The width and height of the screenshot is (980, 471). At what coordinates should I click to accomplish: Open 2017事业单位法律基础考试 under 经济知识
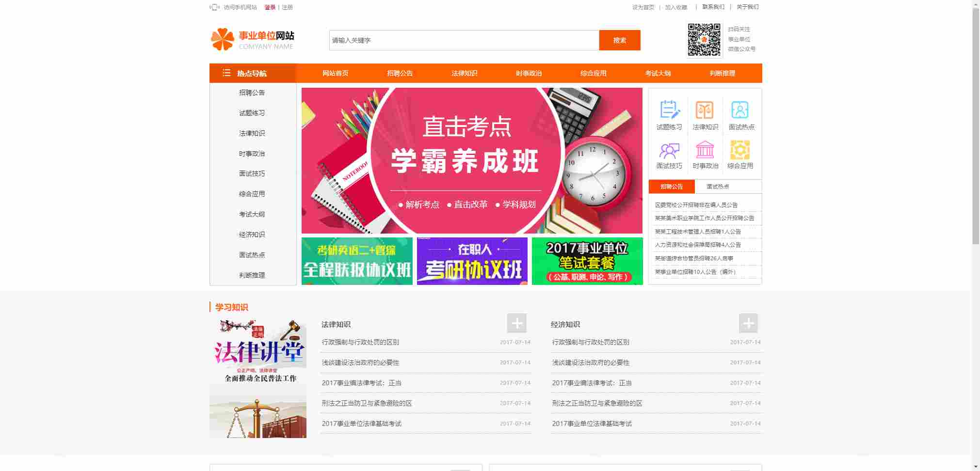pos(592,424)
